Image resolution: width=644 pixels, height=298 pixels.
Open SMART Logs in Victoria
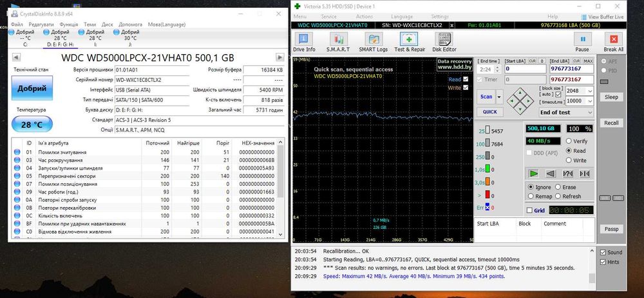373,43
